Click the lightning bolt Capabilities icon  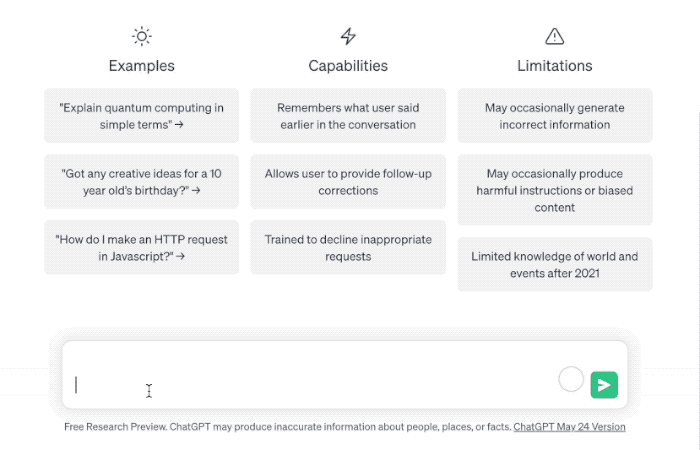tap(348, 36)
